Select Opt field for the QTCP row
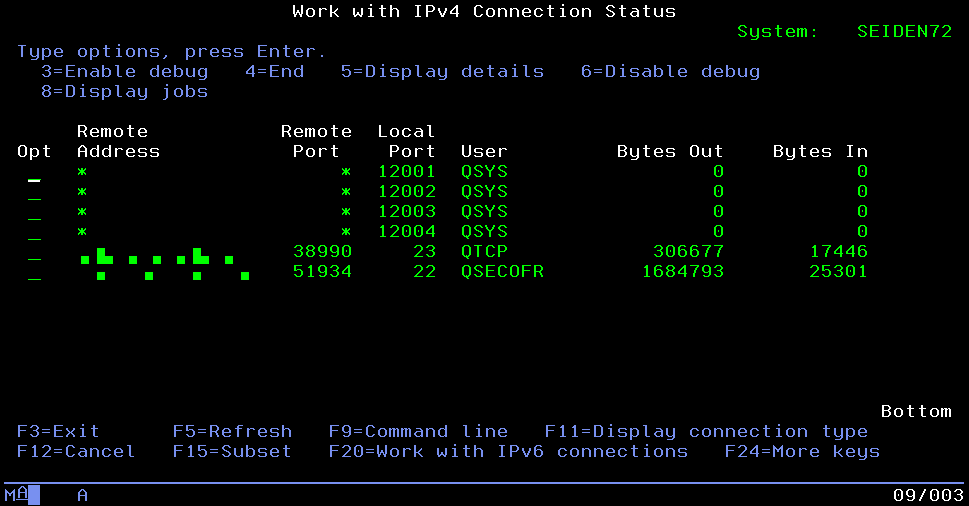Viewport: 969px width, 506px height. coord(35,252)
